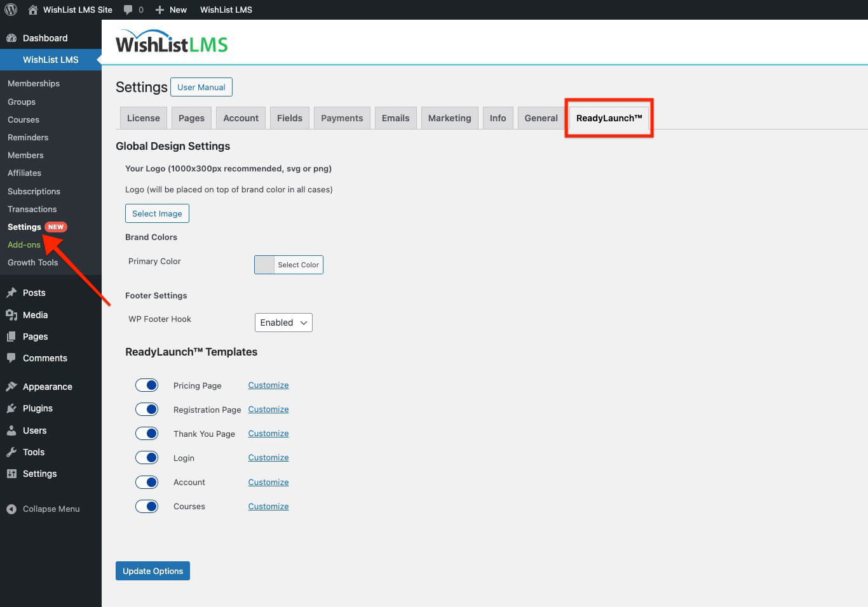Viewport: 868px width, 607px height.
Task: Toggle off the Registration Page template
Action: pos(147,409)
